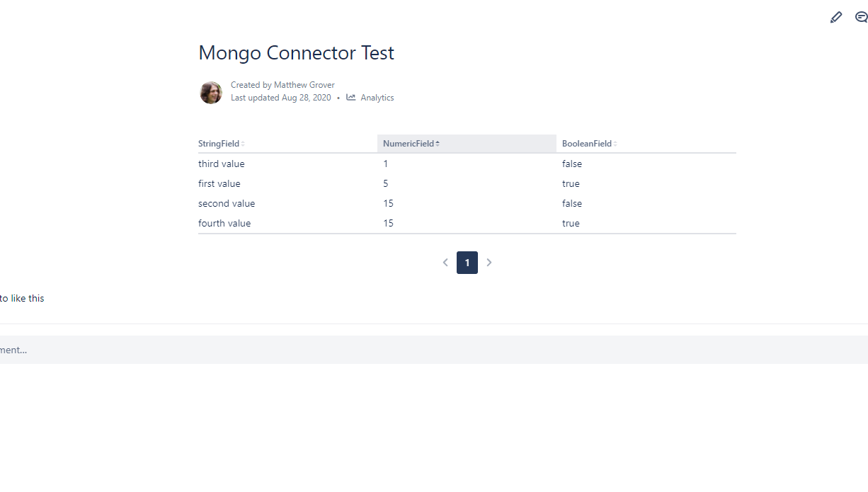Select page 1 in pagination
Screen dimensions: 868x492
point(467,263)
